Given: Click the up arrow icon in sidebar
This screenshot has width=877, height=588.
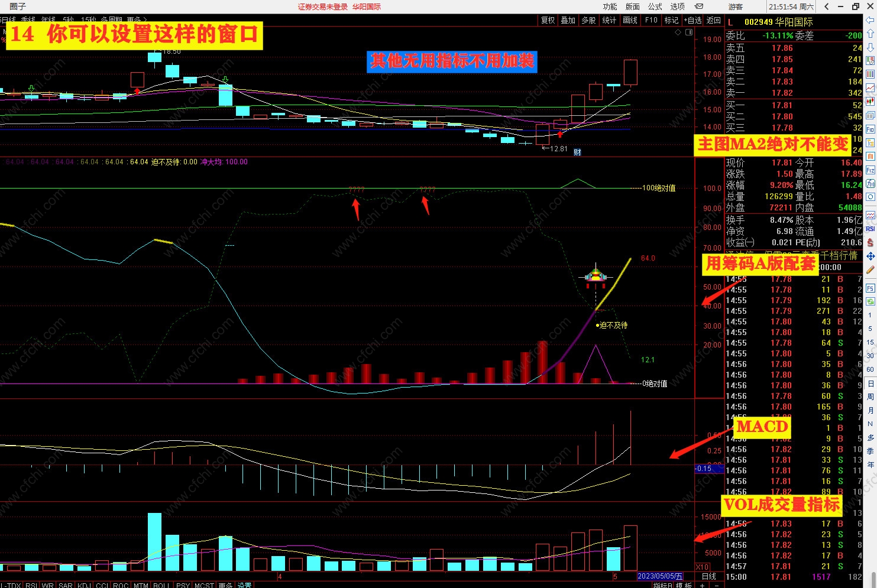Looking at the screenshot, I should point(870,34).
